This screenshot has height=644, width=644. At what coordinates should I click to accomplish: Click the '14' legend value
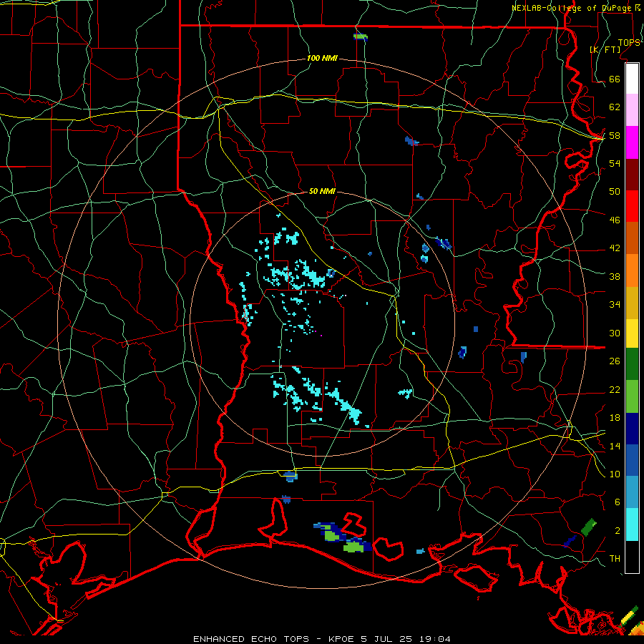(x=615, y=446)
